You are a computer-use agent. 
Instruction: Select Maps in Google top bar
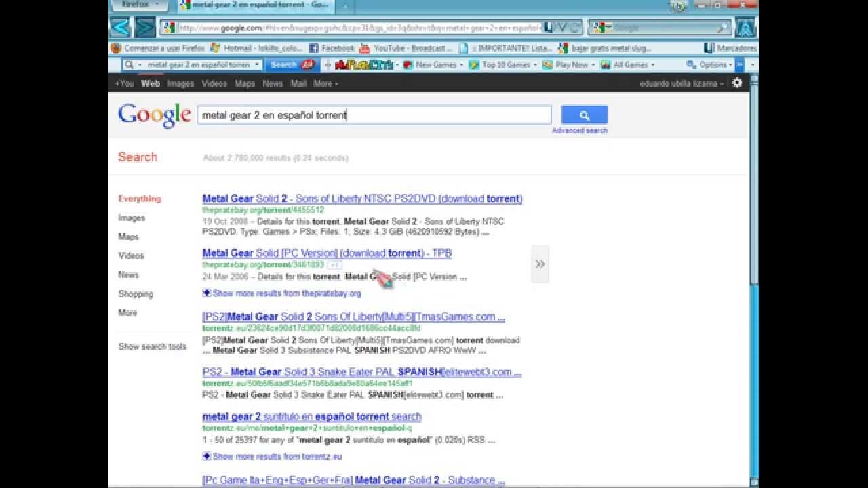(x=245, y=83)
